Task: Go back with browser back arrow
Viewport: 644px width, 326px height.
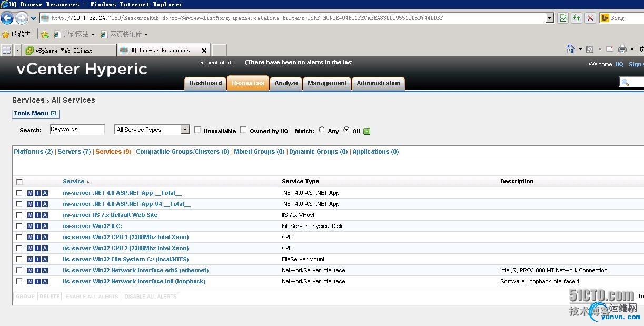Action: (x=7, y=18)
